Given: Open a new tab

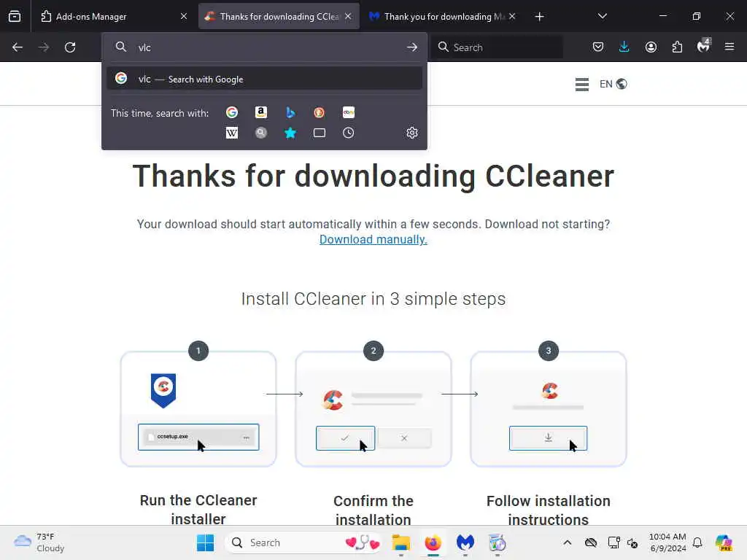Looking at the screenshot, I should (x=539, y=17).
